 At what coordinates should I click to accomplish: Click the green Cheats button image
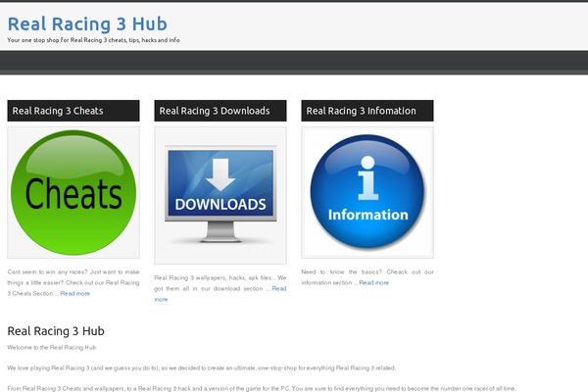73,192
